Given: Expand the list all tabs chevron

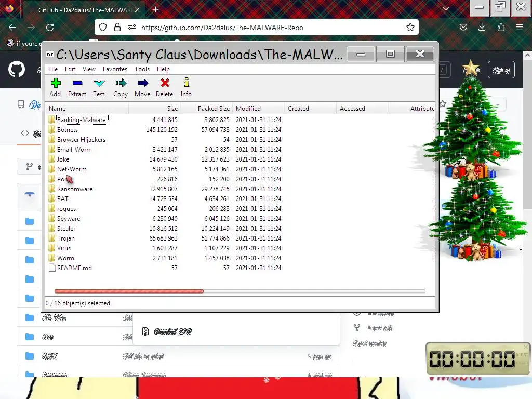Looking at the screenshot, I should [x=446, y=9].
